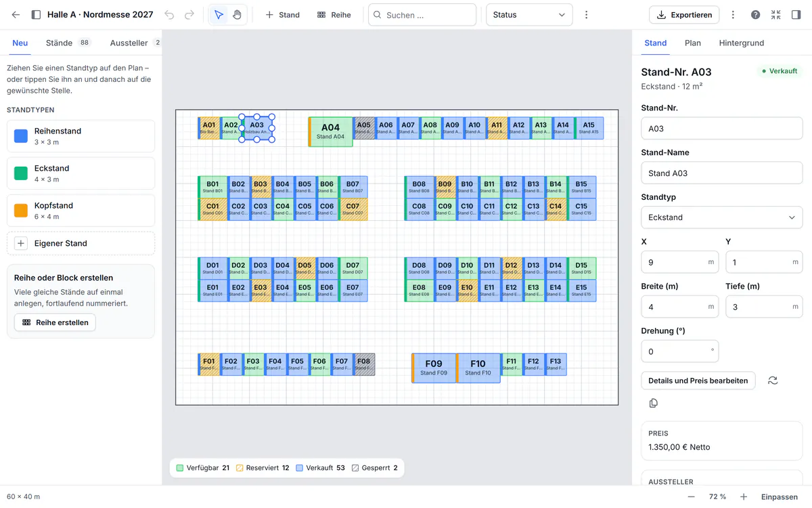812x508 pixels.
Task: Click the Stand-Name input field
Action: point(721,173)
